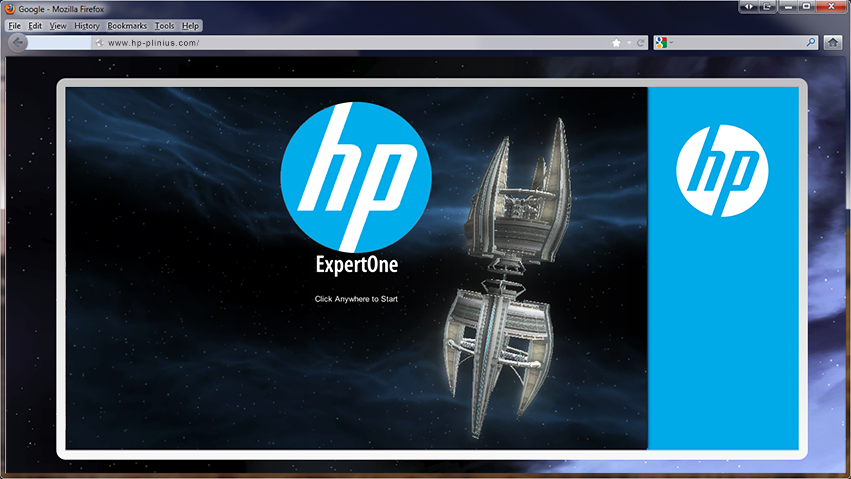This screenshot has height=479, width=851.
Task: Maximize the Firefox window
Action: [806, 7]
